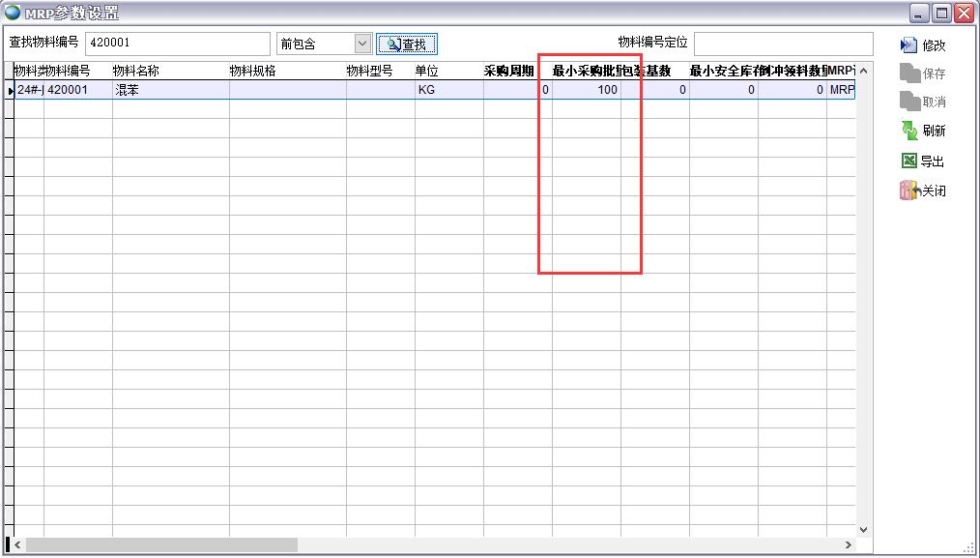Click the grayed 取消 (Cancel) icon
Image resolution: width=980 pixels, height=558 pixels.
click(x=908, y=102)
